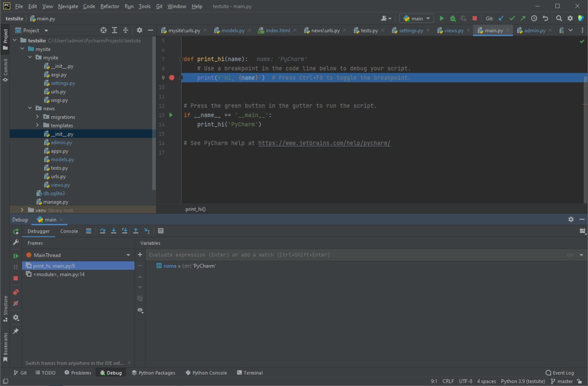Viewport: 588px width, 386px height.
Task: Open the jetbrains.com/help/pycharm link
Action: tap(324, 143)
